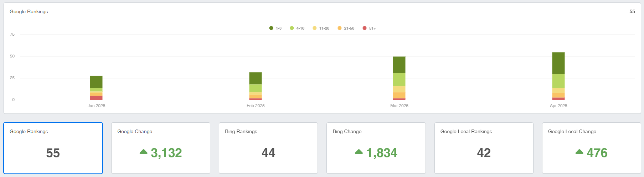Click the up arrow in Google Local Change
Screen dimensions: 644x177
pos(579,152)
